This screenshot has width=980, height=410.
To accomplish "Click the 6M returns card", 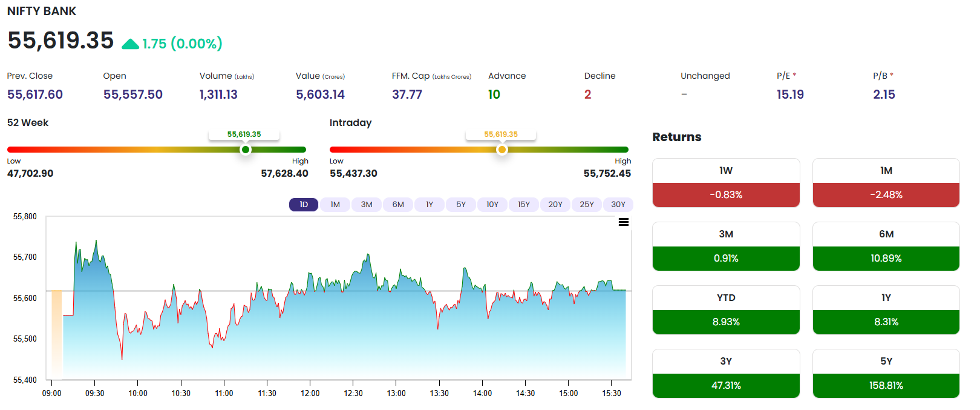I will 886,246.
